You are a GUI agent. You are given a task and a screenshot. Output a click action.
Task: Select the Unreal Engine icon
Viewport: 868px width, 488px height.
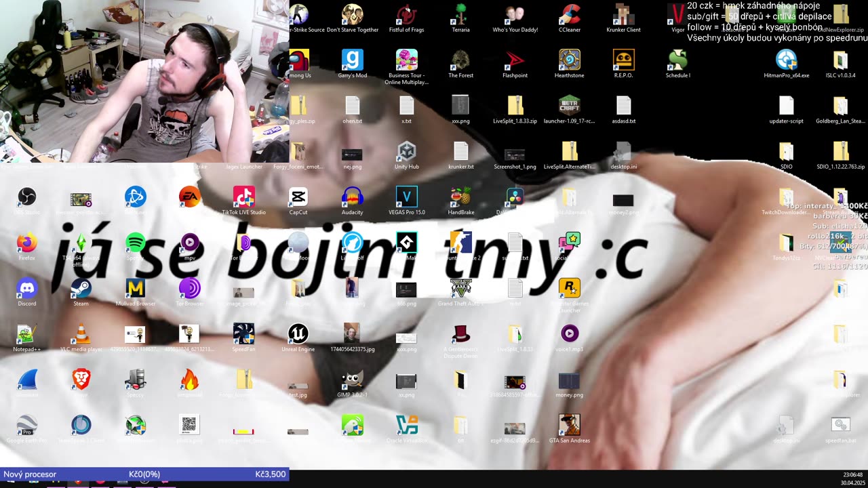tap(298, 337)
